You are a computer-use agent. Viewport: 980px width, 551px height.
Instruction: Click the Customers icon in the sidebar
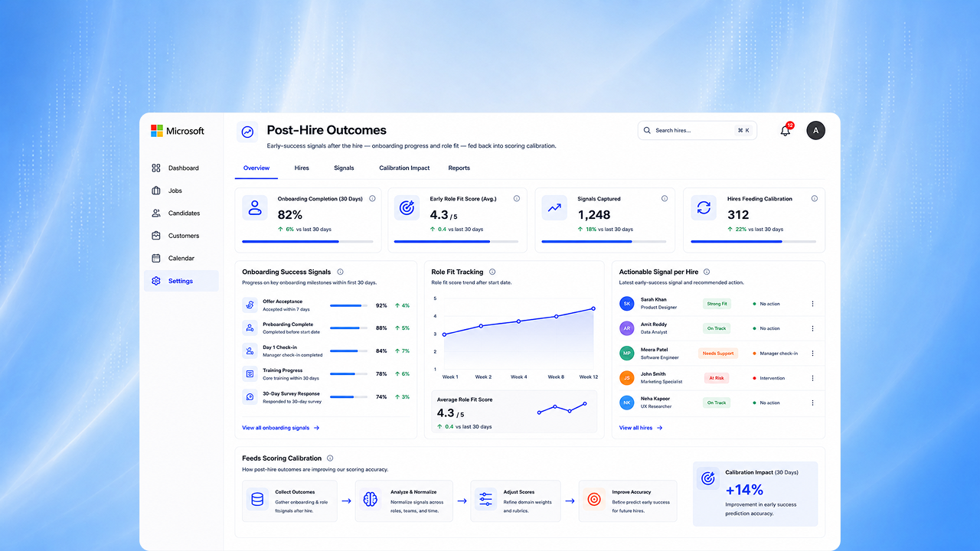click(x=156, y=236)
